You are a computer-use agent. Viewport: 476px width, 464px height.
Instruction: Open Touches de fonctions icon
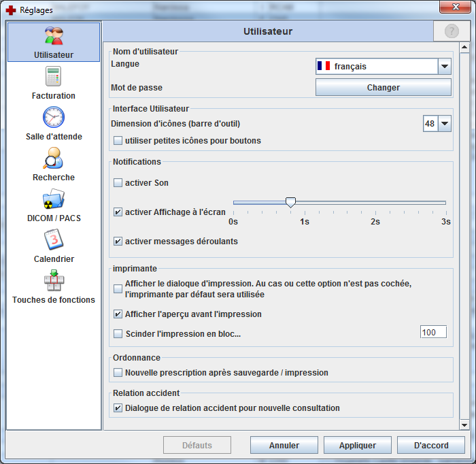pos(54,281)
